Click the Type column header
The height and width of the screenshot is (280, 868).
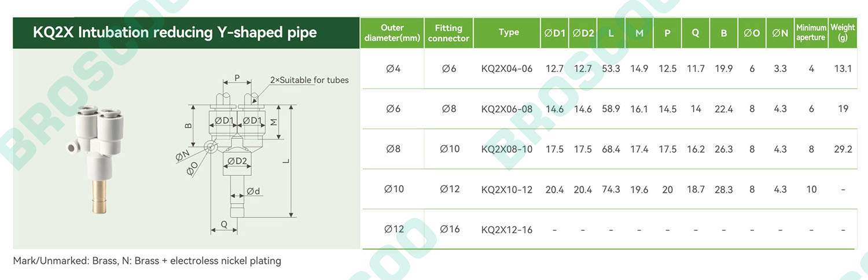click(x=509, y=32)
